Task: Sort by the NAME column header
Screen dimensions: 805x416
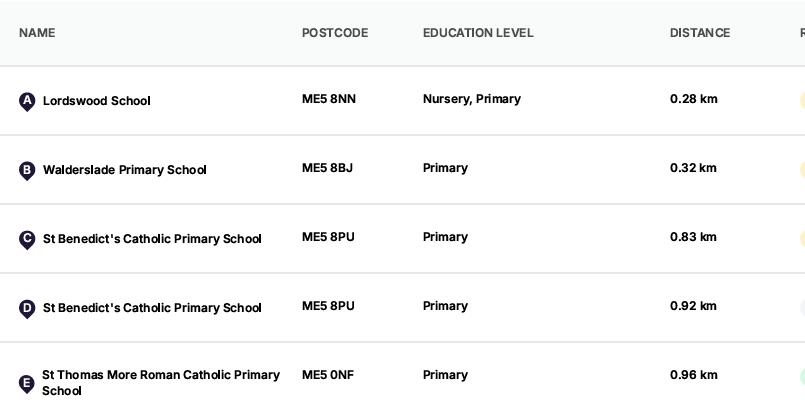Action: (37, 33)
